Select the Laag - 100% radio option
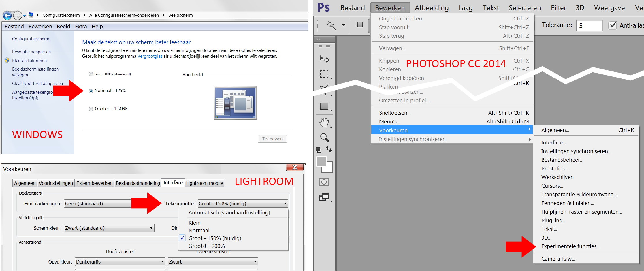The width and height of the screenshot is (644, 271). [x=91, y=74]
